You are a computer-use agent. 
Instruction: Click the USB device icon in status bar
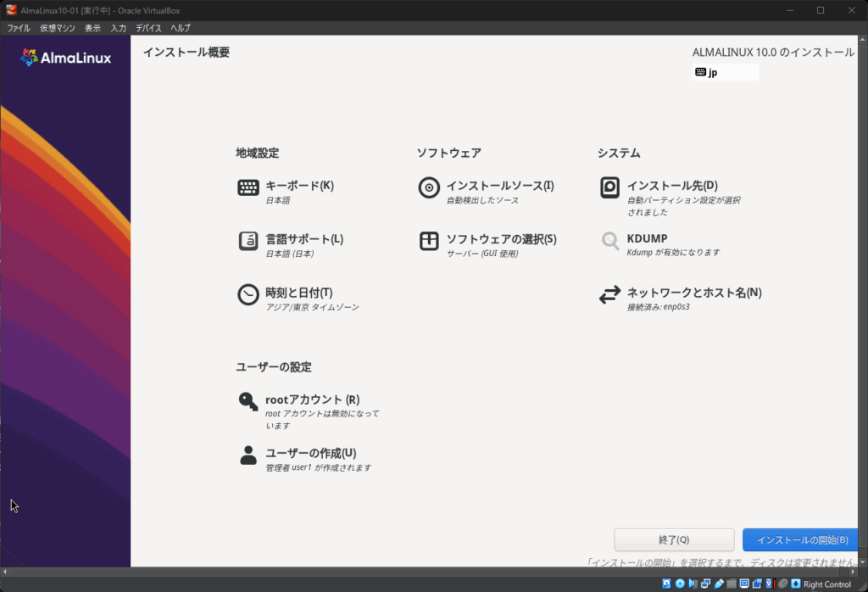pyautogui.click(x=719, y=584)
